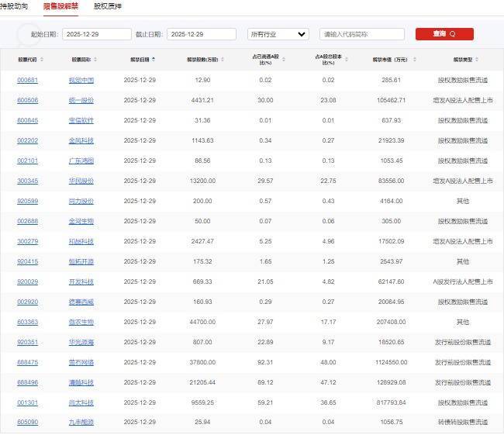The width and height of the screenshot is (504, 435).
Task: Open stock code 600506 link
Action: point(27,100)
